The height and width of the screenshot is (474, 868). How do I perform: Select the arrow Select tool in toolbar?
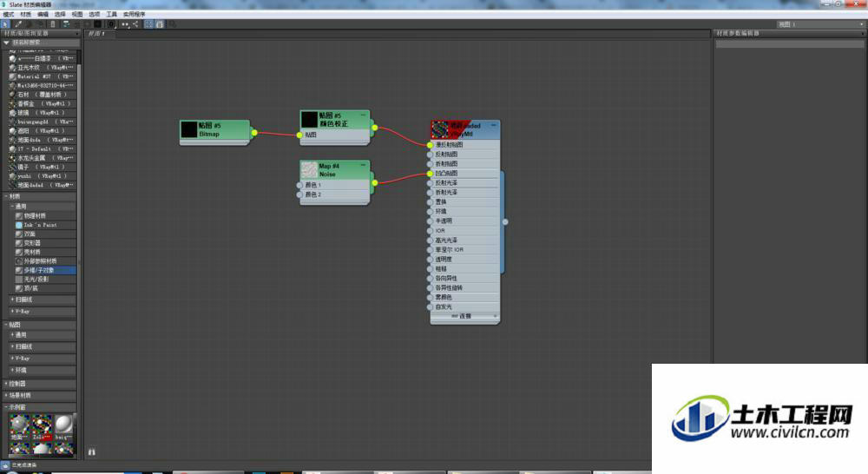(x=5, y=23)
